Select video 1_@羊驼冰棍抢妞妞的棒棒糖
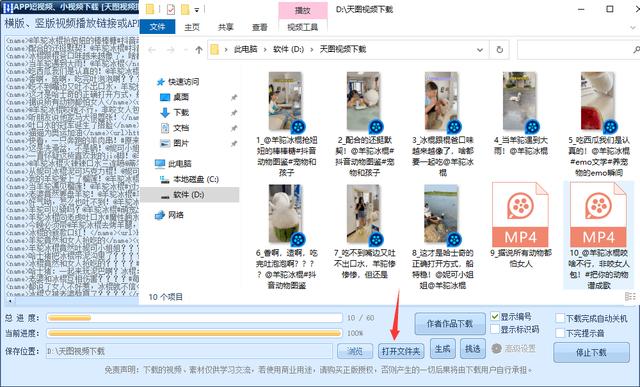Image resolution: width=640 pixels, height=387 pixels. (x=286, y=124)
